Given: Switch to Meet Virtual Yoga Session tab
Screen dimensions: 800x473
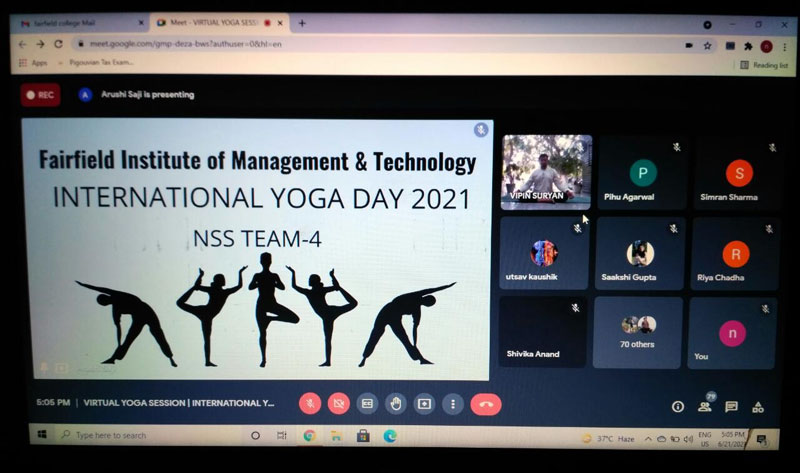Looking at the screenshot, I should [x=219, y=23].
